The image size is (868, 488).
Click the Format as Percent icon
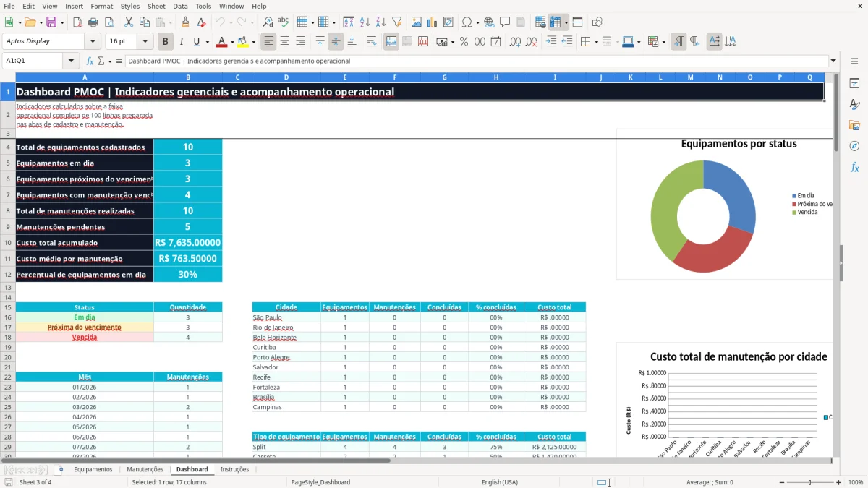pyautogui.click(x=464, y=42)
